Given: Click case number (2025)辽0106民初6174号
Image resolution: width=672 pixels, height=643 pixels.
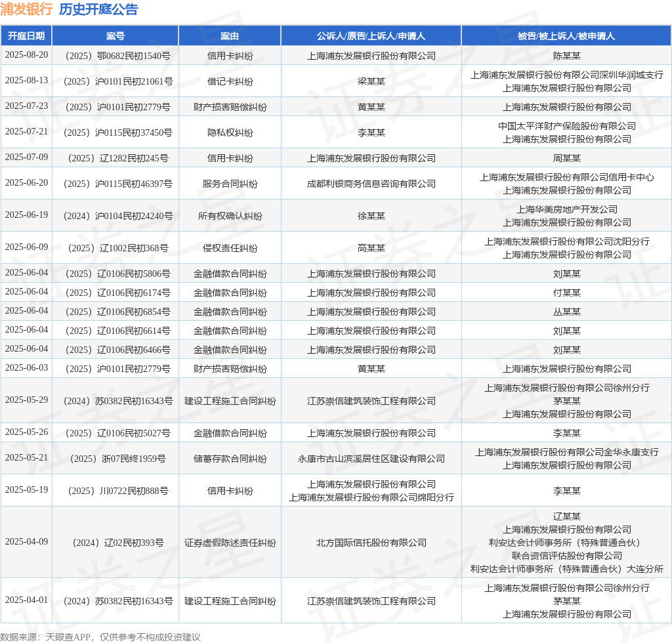Looking at the screenshot, I should tap(115, 293).
